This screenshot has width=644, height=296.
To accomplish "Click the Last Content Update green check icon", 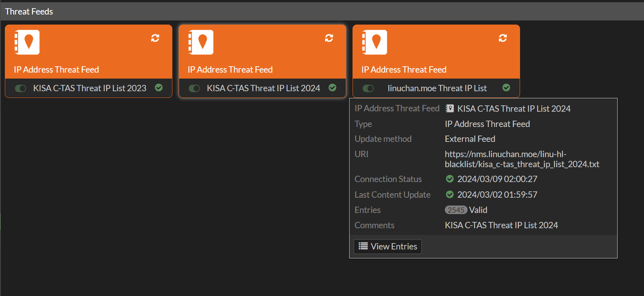I will [450, 194].
